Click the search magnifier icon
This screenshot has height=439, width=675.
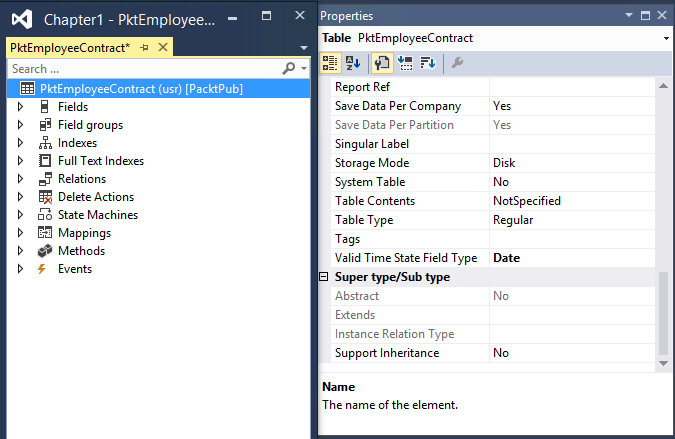pos(288,68)
